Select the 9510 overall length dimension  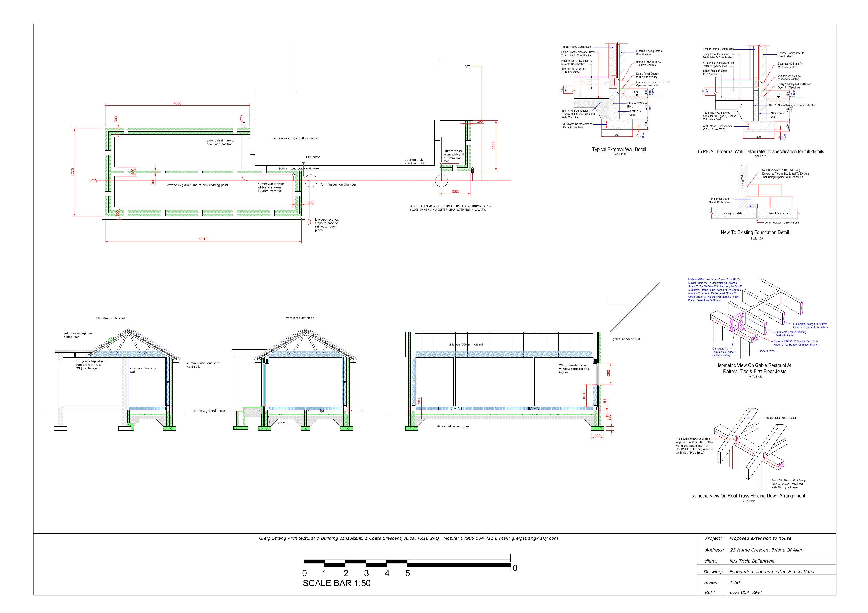[203, 239]
